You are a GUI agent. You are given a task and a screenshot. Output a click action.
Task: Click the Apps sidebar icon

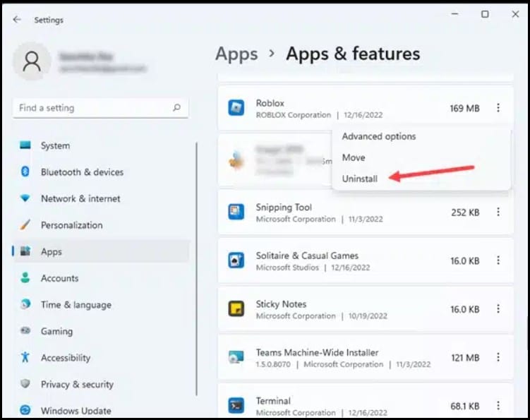click(25, 251)
